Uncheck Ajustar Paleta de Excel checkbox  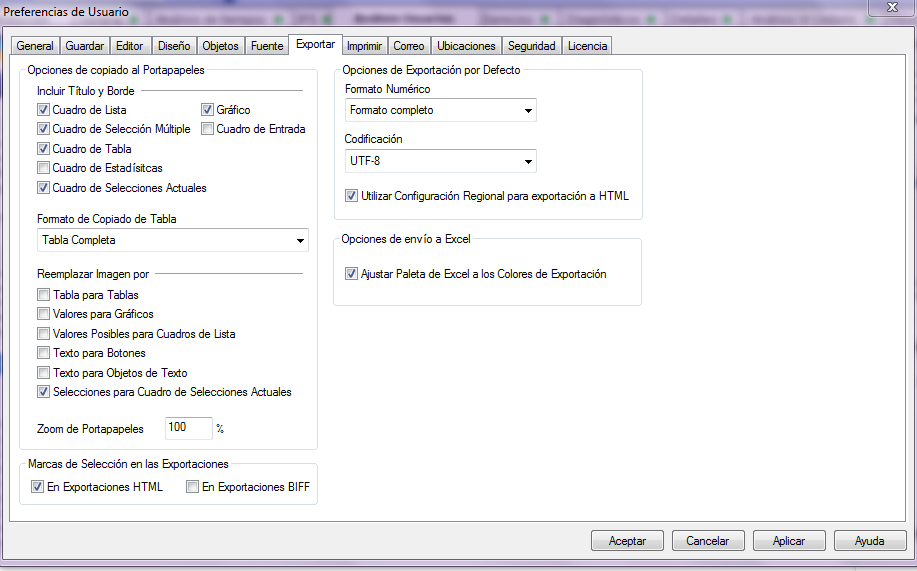(351, 274)
